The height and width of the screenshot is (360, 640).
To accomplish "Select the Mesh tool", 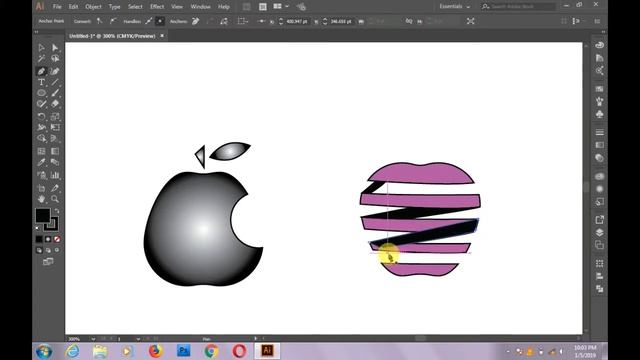I will tap(42, 151).
